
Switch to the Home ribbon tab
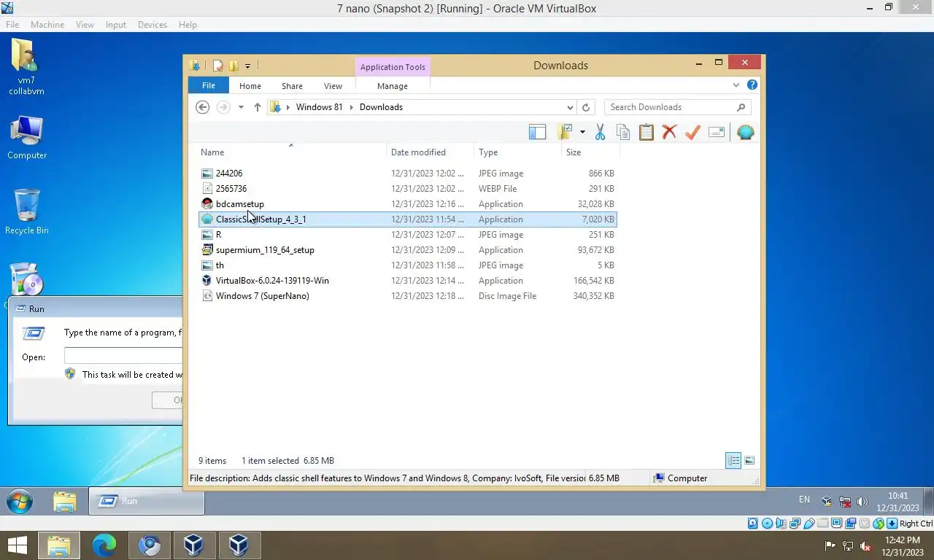[250, 86]
